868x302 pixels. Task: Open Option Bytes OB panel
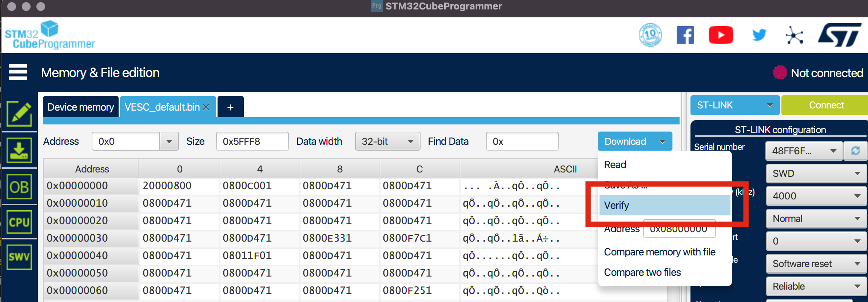click(x=19, y=187)
